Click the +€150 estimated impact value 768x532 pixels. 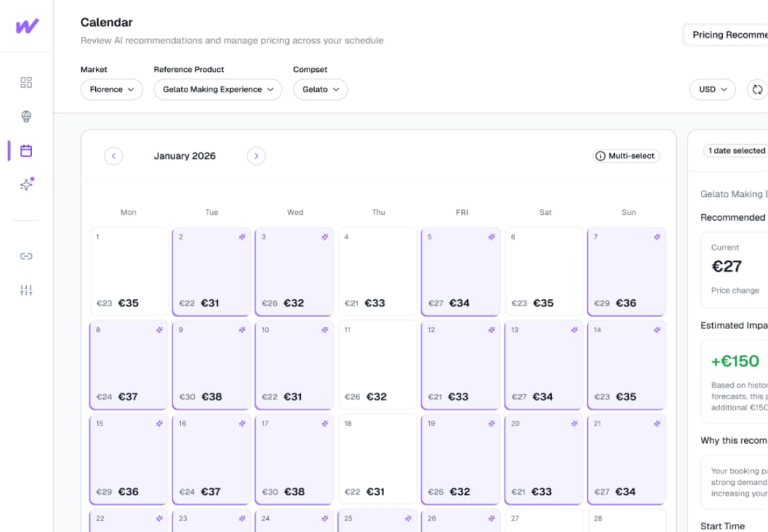(x=735, y=361)
